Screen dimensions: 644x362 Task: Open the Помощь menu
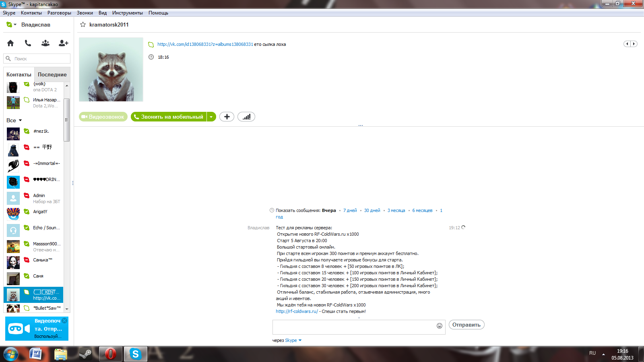[x=158, y=13]
